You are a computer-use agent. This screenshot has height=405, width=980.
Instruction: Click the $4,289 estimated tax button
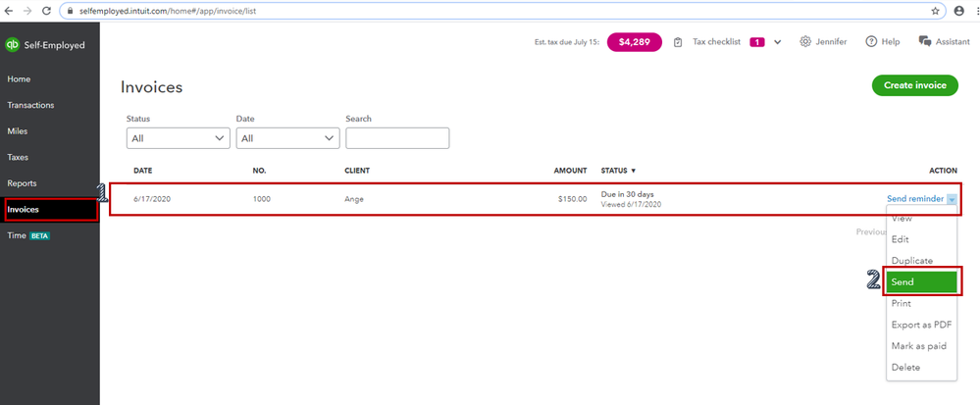[x=634, y=42]
